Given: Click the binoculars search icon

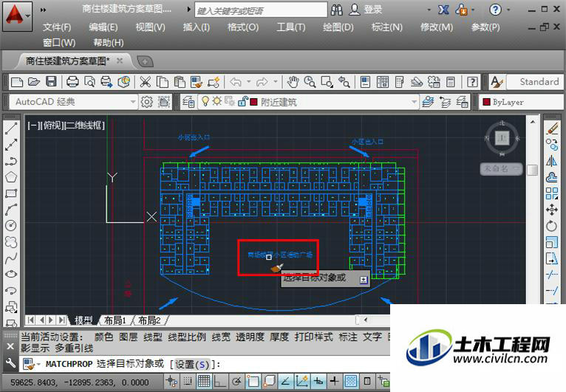Looking at the screenshot, I should pyautogui.click(x=336, y=10).
